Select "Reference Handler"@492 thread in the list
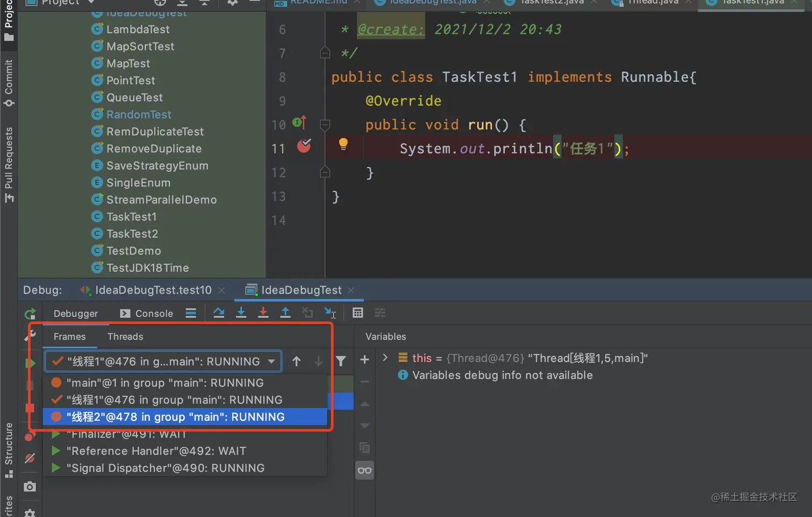Viewport: 812px width, 517px height. click(x=185, y=451)
